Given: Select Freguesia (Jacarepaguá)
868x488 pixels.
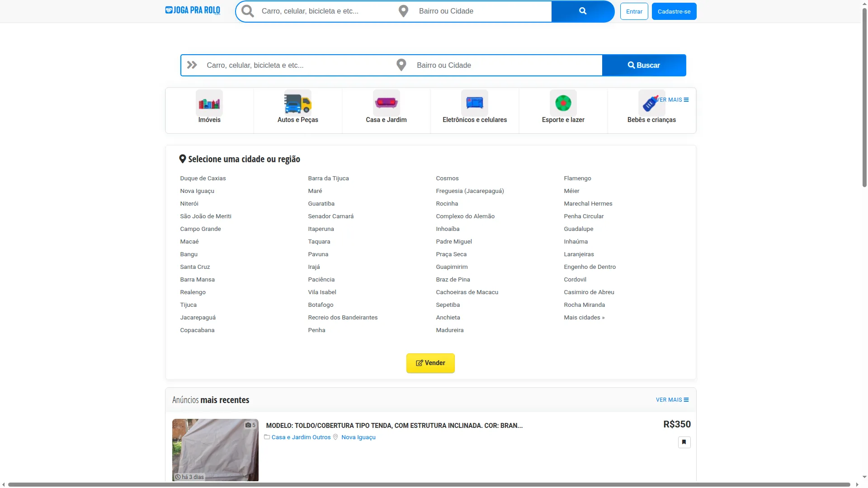Looking at the screenshot, I should (x=470, y=191).
